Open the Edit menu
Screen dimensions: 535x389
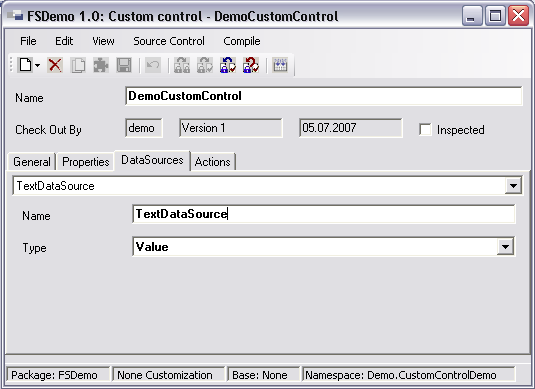coord(64,41)
